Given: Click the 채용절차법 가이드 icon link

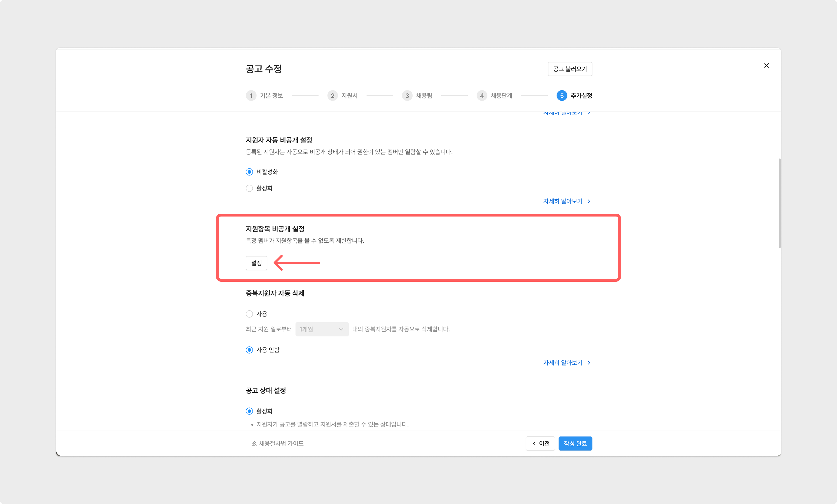Looking at the screenshot, I should point(254,444).
